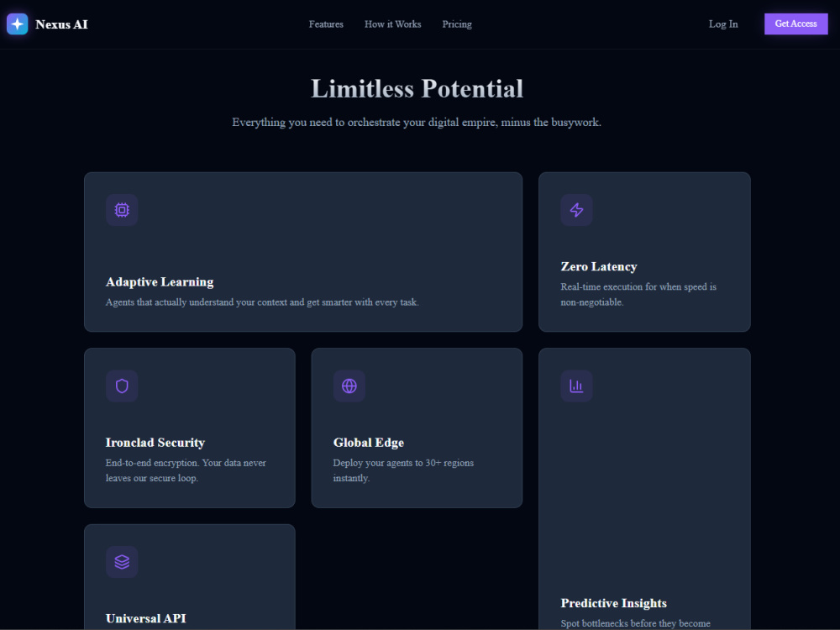Image resolution: width=840 pixels, height=630 pixels.
Task: Select the Zero Latency card heading
Action: click(599, 266)
